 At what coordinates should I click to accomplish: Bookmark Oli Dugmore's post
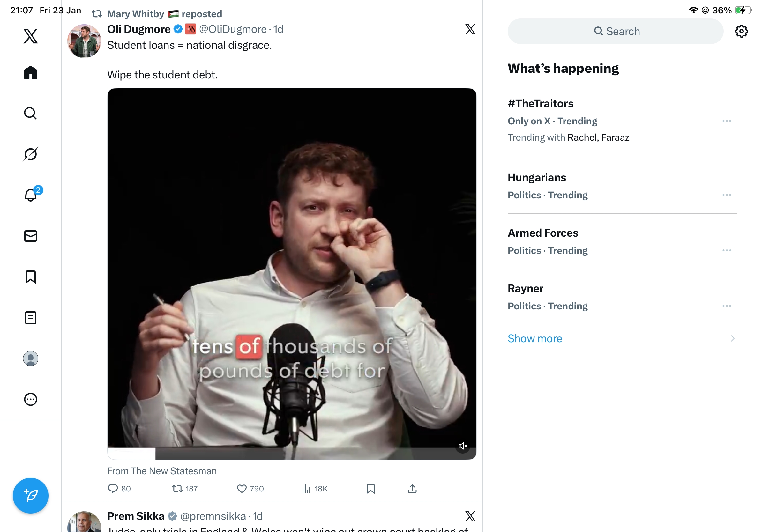coord(371,489)
